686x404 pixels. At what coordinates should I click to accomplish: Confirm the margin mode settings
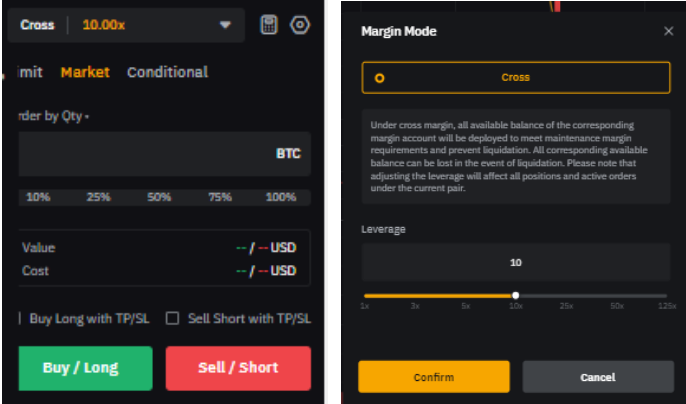click(433, 377)
